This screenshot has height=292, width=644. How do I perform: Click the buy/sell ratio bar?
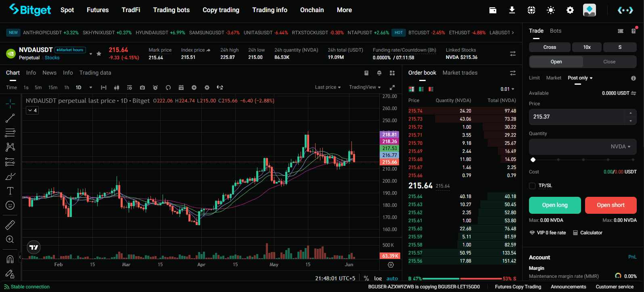tap(462, 279)
